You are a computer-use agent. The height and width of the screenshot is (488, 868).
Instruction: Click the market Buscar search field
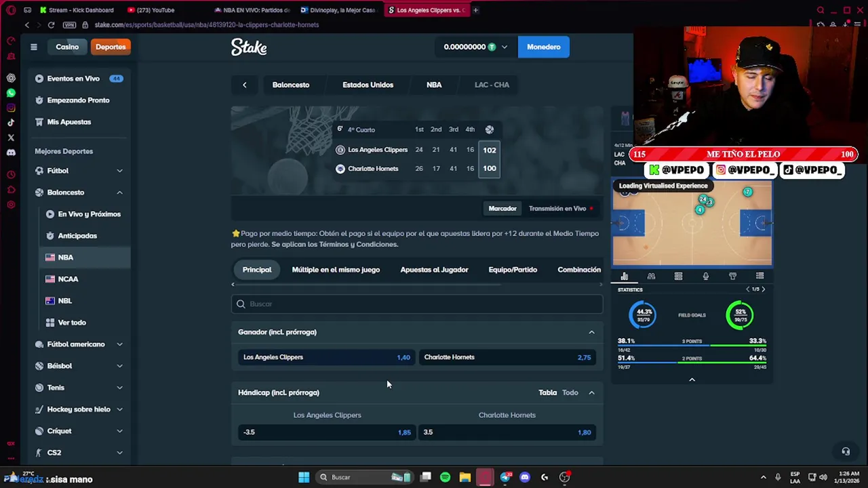click(x=416, y=304)
